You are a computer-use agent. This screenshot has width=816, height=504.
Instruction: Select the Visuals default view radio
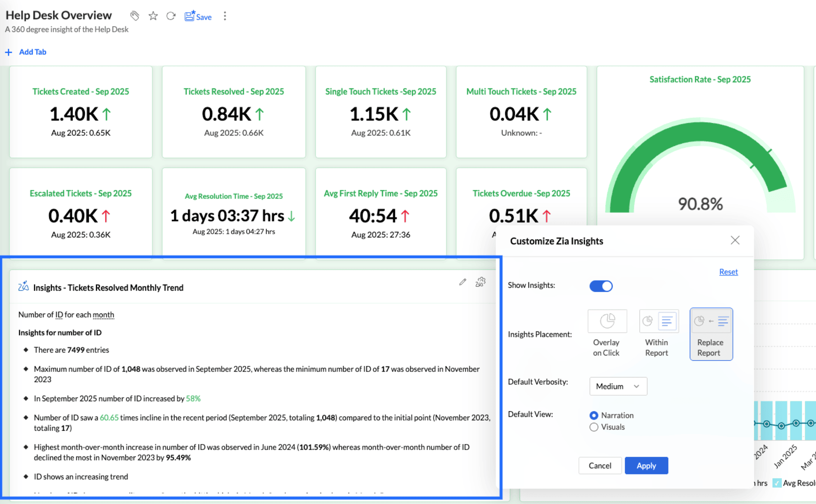pyautogui.click(x=594, y=427)
